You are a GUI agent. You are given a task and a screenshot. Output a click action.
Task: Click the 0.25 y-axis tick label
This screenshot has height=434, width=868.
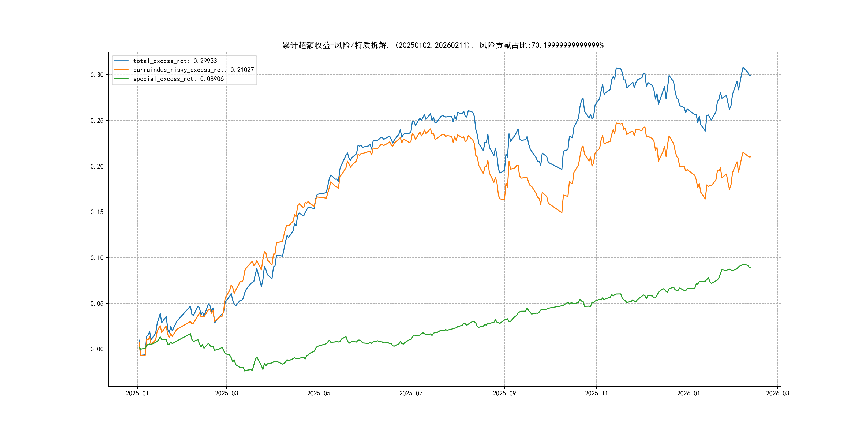click(x=97, y=121)
